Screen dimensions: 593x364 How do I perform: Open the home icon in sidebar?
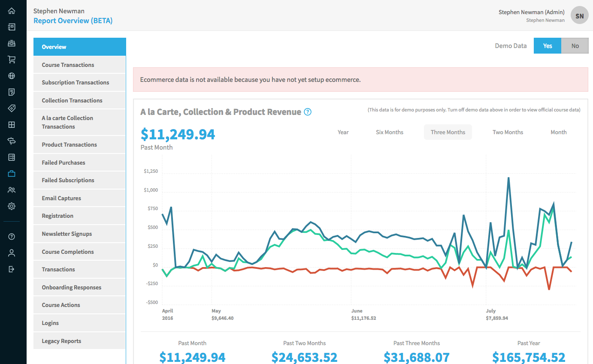(x=12, y=11)
